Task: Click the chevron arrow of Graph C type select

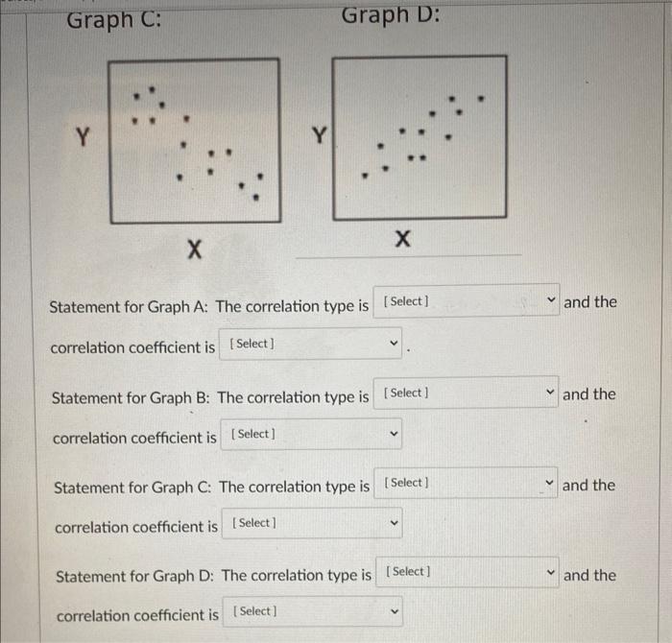Action: pyautogui.click(x=550, y=483)
